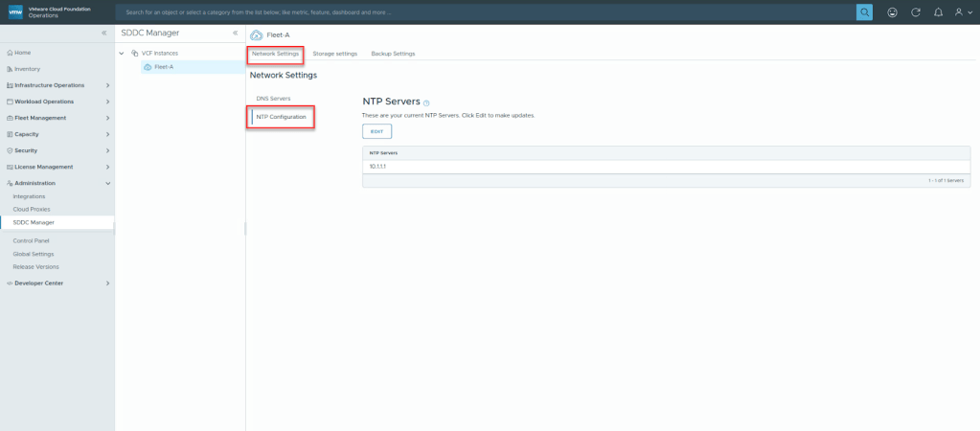Click the Administration sidebar icon

click(x=10, y=183)
